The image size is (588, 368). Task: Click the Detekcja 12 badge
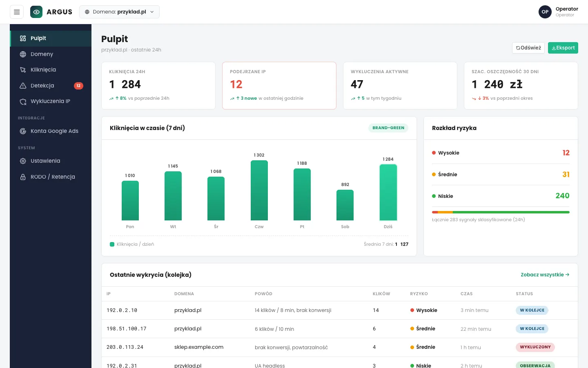[78, 85]
